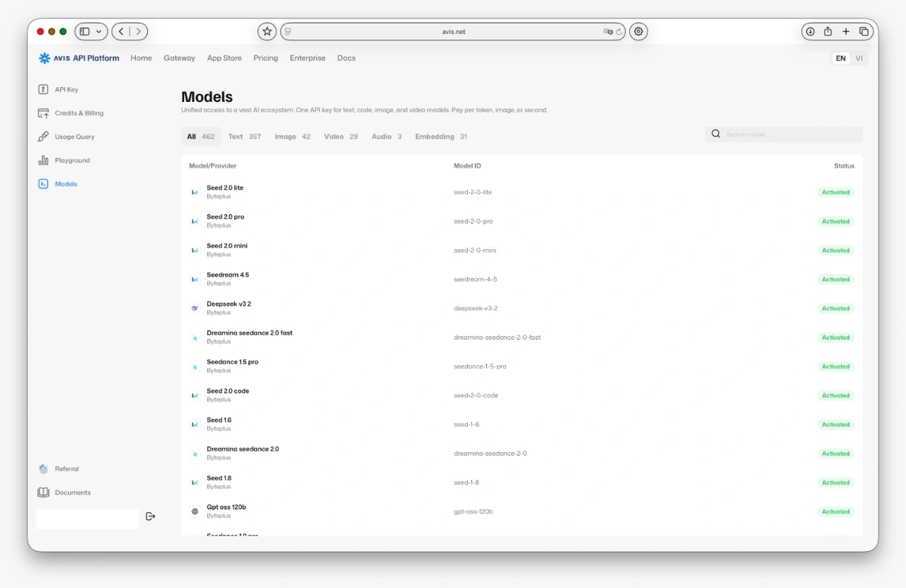
Task: Click the search magnifier icon
Action: click(x=716, y=134)
